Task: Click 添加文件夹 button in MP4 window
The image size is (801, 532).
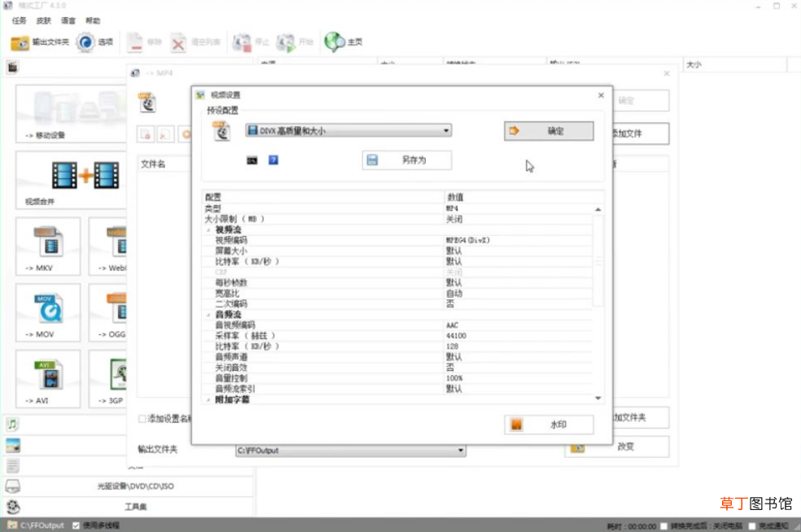Action: pyautogui.click(x=641, y=417)
